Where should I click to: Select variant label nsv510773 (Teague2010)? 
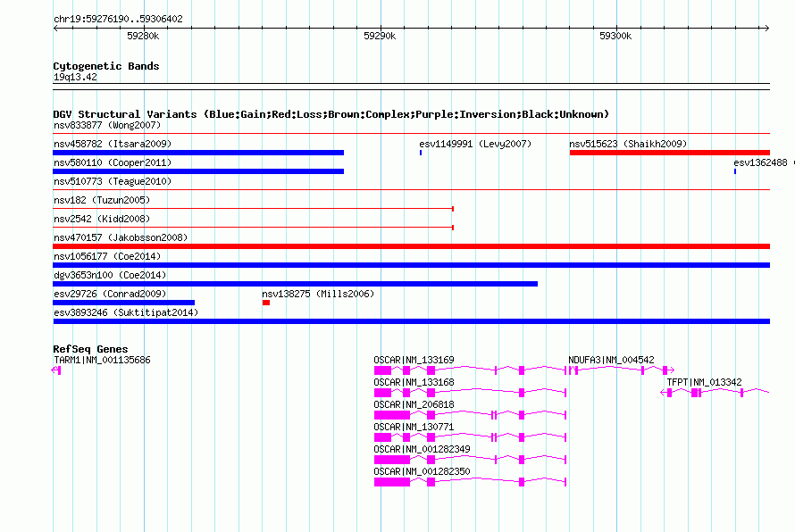113,181
